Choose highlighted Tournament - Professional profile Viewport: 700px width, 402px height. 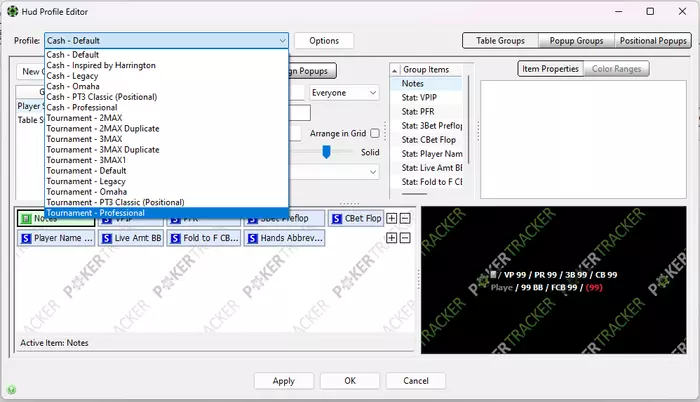tap(167, 213)
